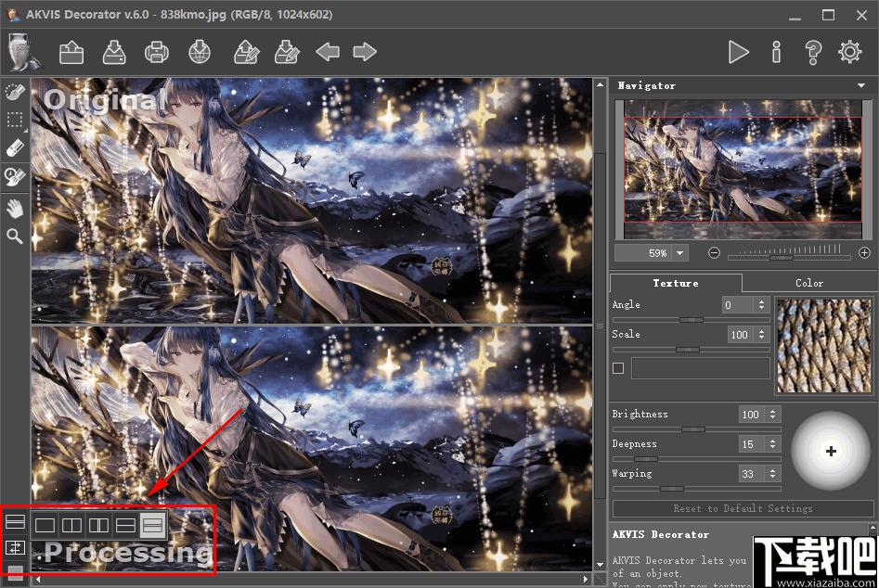Click the image area's vertical scrollbar down arrow
The width and height of the screenshot is (879, 588).
(600, 565)
